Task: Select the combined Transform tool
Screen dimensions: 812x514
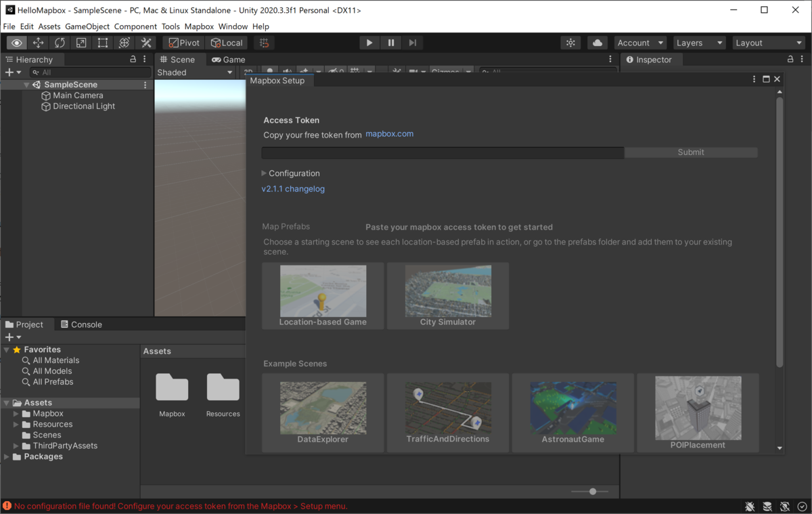Action: pyautogui.click(x=125, y=43)
